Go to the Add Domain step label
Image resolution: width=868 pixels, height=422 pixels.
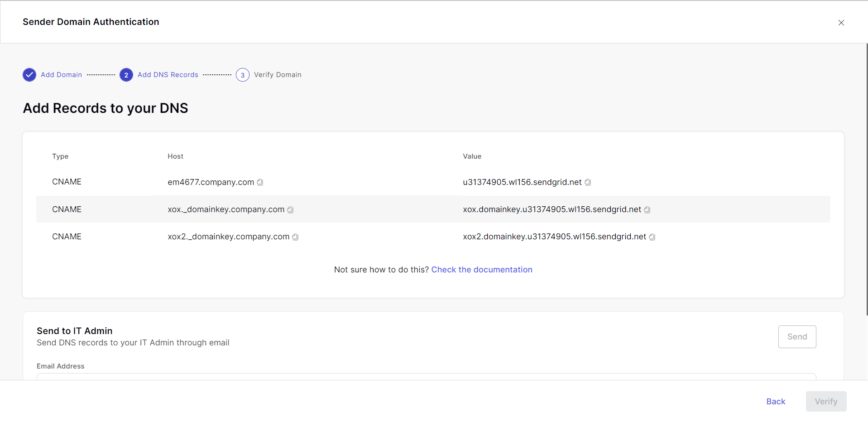pos(61,75)
